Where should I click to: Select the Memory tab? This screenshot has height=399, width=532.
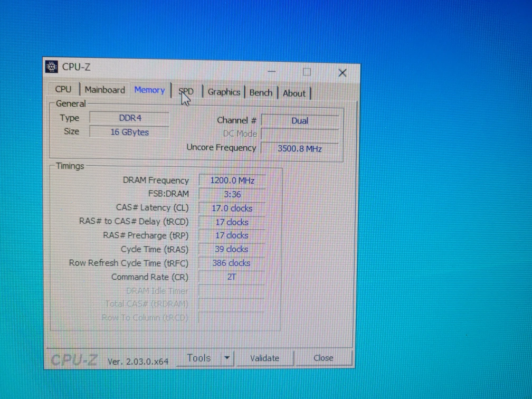(x=149, y=90)
